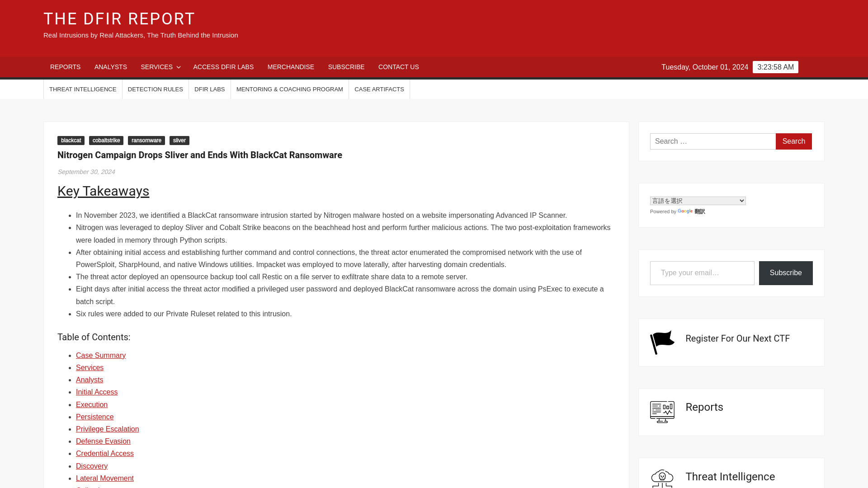Click the Reports bar chart icon
The width and height of the screenshot is (868, 488).
(x=662, y=411)
